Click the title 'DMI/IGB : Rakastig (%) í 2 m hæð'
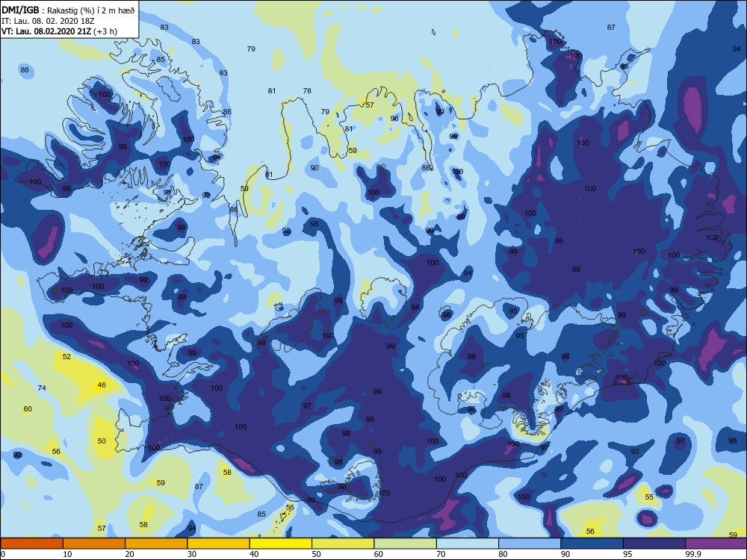The height and width of the screenshot is (560, 747). point(69,10)
